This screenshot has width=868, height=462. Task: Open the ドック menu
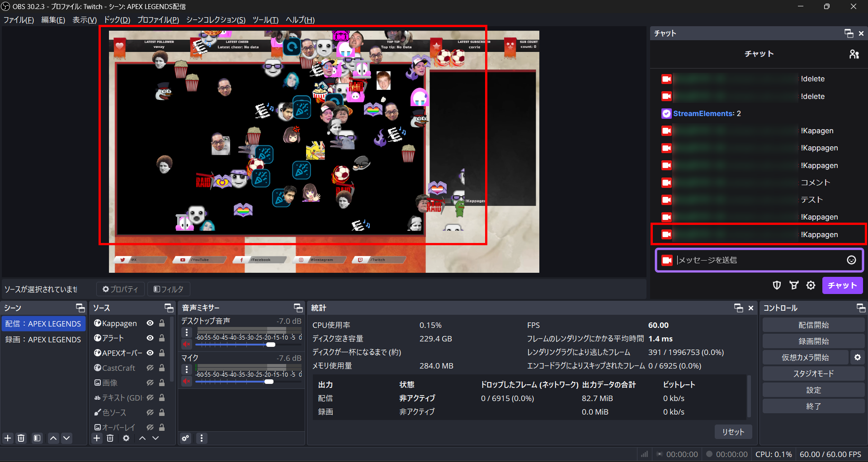117,20
